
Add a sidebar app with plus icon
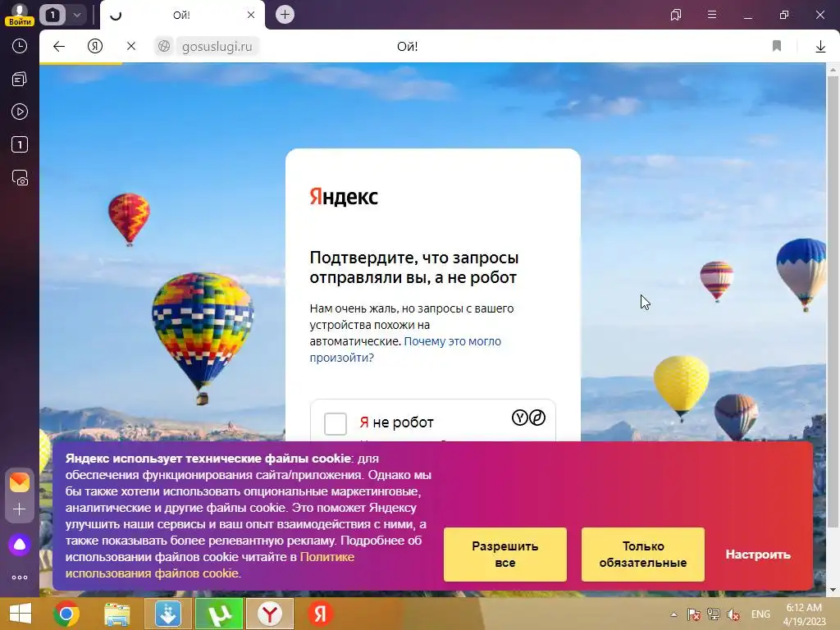tap(20, 509)
